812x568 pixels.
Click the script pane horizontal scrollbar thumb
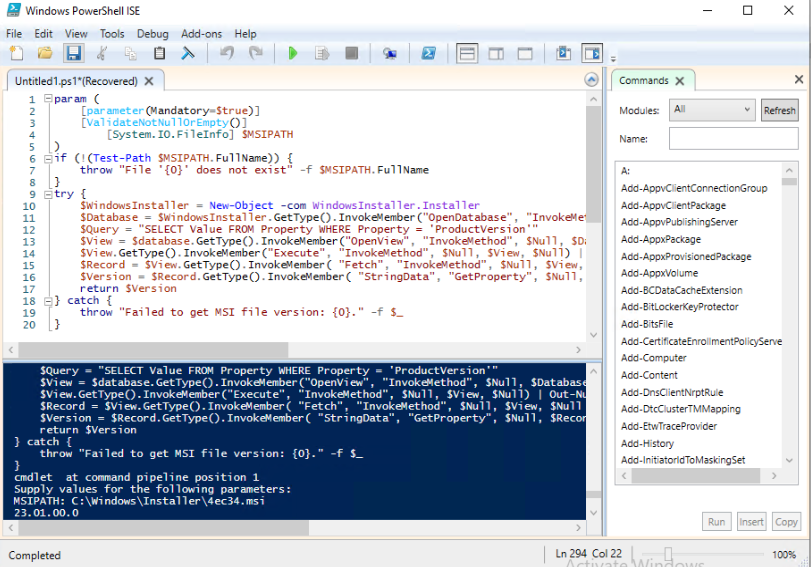point(153,350)
